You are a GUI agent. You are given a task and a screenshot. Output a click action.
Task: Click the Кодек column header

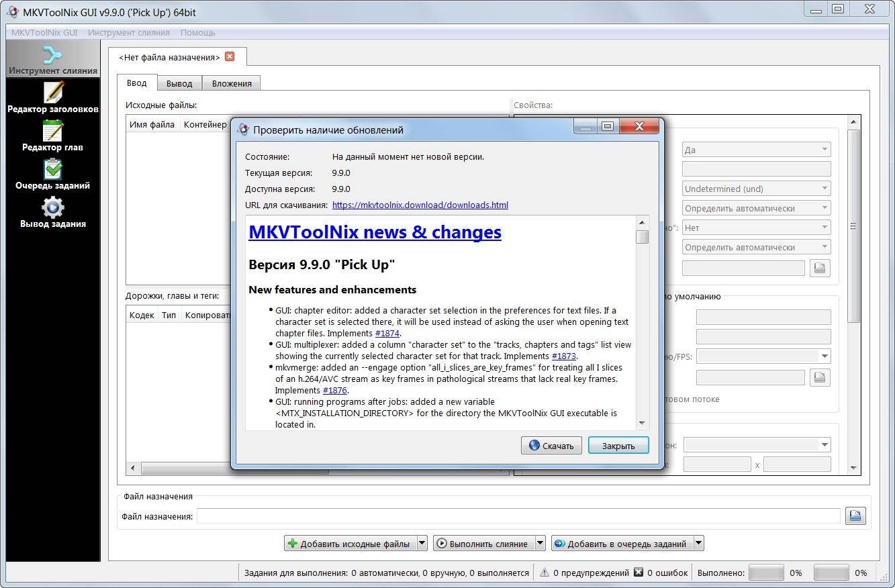142,315
